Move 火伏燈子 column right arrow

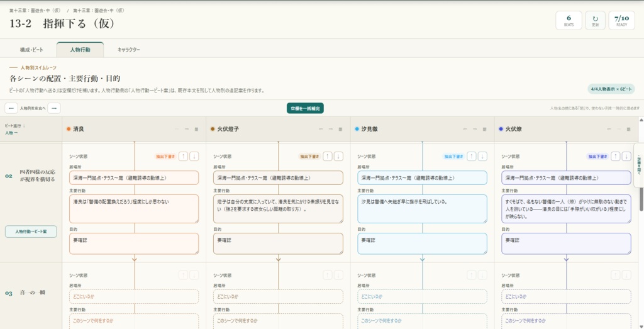click(331, 129)
